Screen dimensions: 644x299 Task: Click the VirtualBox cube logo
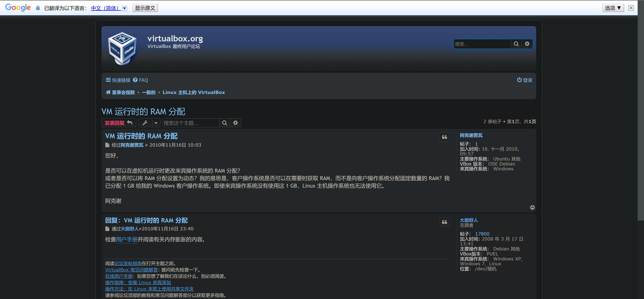pos(122,49)
